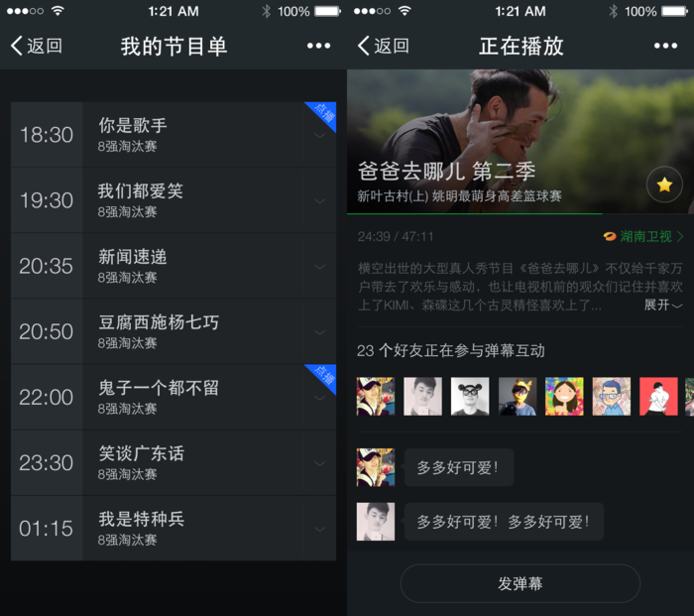Toggle the yellow star favorite button
This screenshot has width=694, height=616.
(x=664, y=185)
